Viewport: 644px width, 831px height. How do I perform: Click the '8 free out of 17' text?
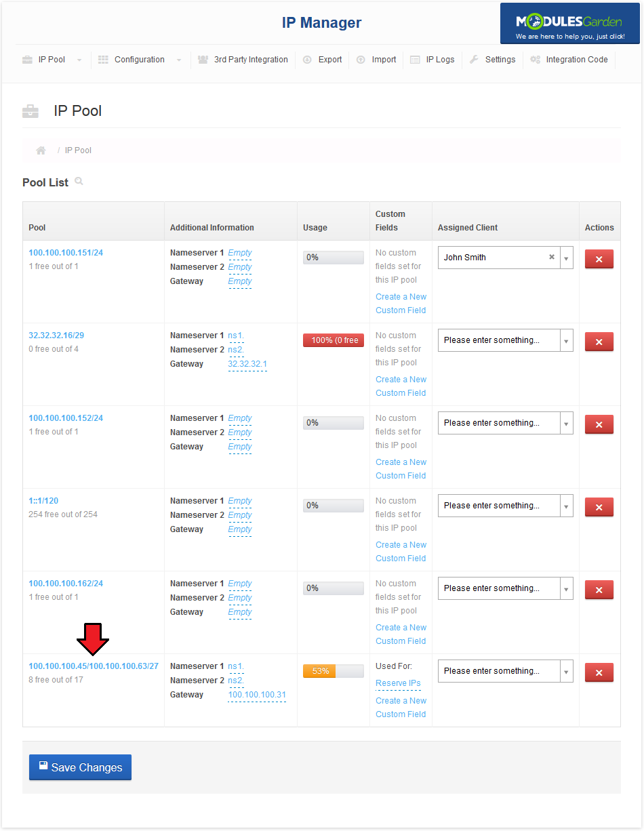point(56,680)
